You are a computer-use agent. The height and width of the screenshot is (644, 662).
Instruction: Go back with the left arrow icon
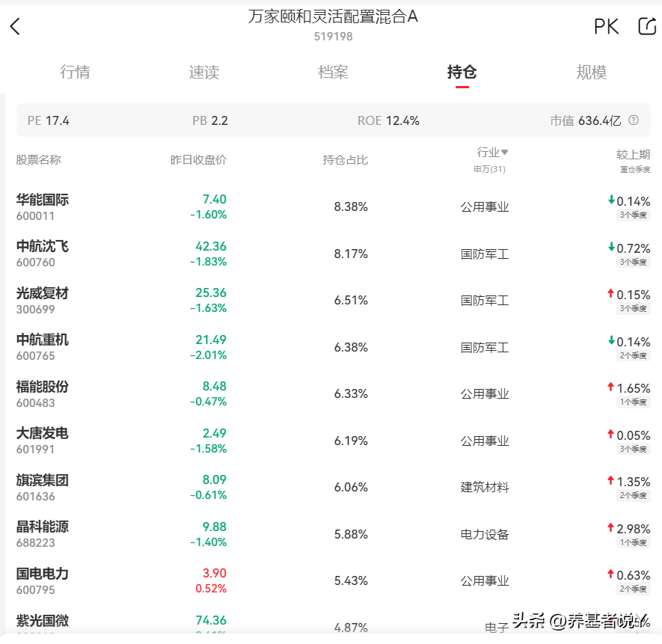pyautogui.click(x=15, y=26)
